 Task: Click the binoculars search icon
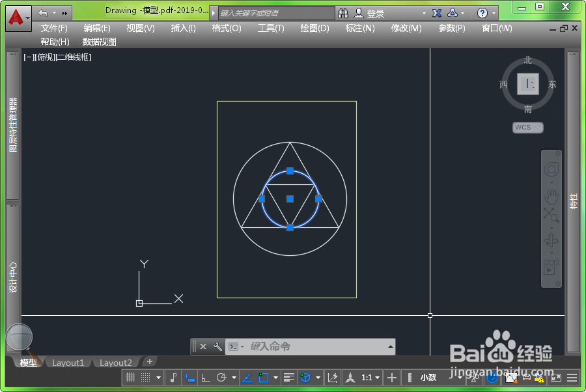point(342,14)
